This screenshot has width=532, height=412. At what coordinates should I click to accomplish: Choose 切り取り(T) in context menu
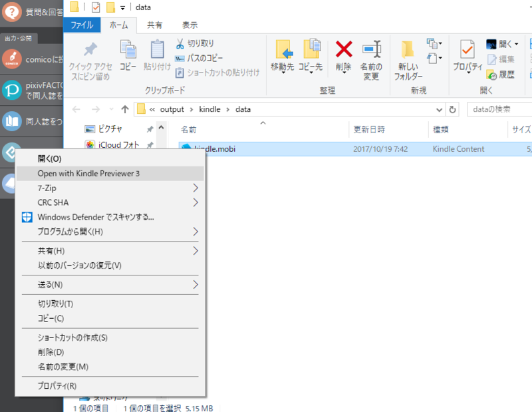[110, 304]
